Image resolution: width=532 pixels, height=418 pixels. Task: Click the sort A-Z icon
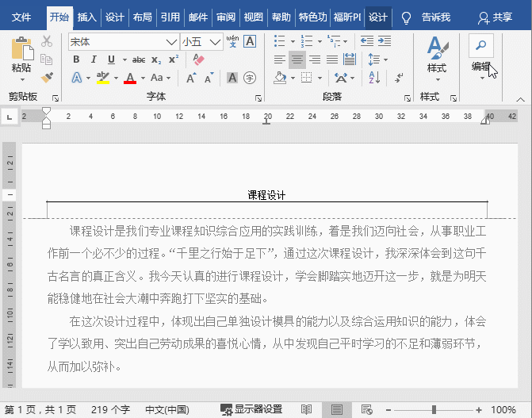(x=374, y=78)
